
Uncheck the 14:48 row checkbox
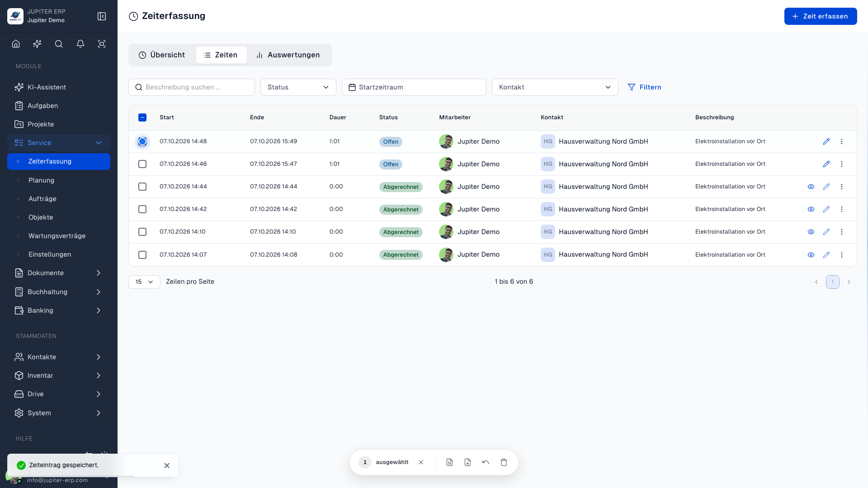(x=142, y=141)
